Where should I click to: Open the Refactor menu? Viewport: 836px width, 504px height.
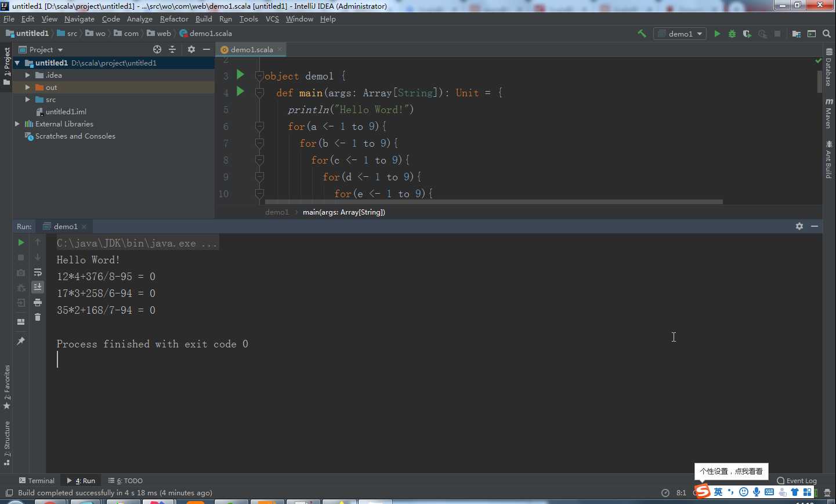tap(174, 19)
